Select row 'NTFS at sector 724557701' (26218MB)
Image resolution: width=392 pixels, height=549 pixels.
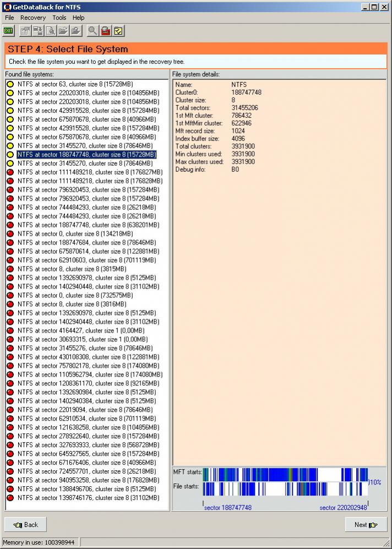pyautogui.click(x=87, y=471)
